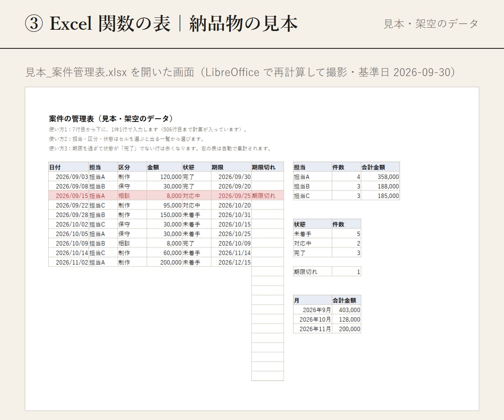Image resolution: width=504 pixels, height=420 pixels.
Task: Click the 担当A total 358,000
Action: (x=380, y=177)
